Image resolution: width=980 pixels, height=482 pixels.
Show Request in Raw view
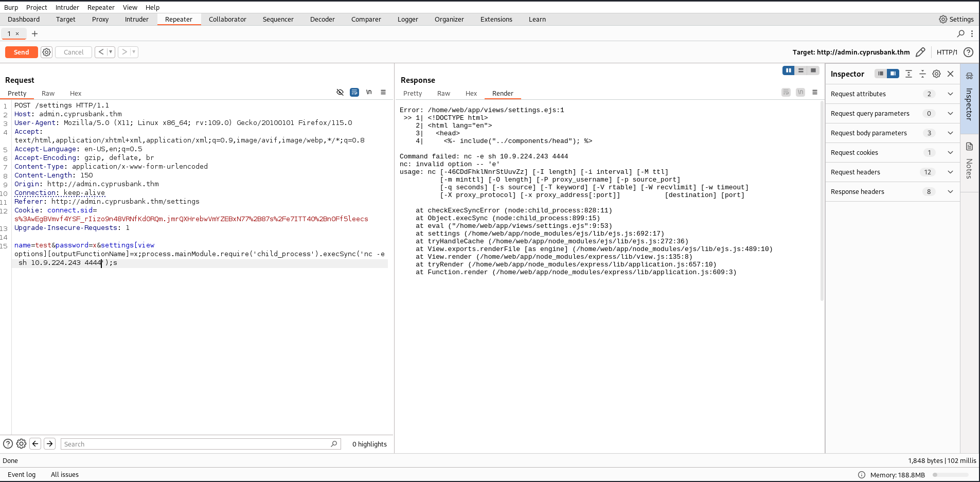(x=48, y=93)
